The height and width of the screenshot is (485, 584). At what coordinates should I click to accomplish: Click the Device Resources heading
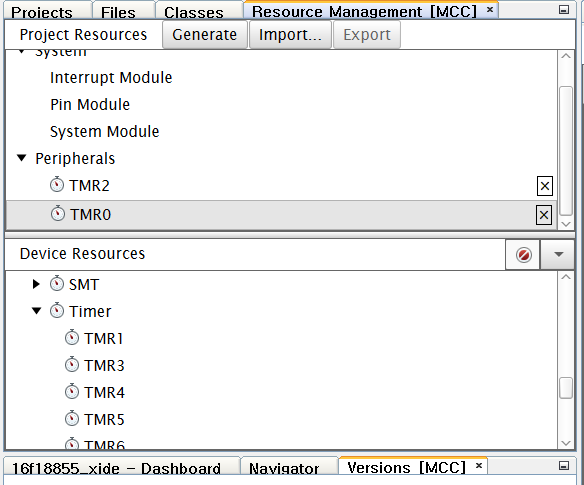82,254
